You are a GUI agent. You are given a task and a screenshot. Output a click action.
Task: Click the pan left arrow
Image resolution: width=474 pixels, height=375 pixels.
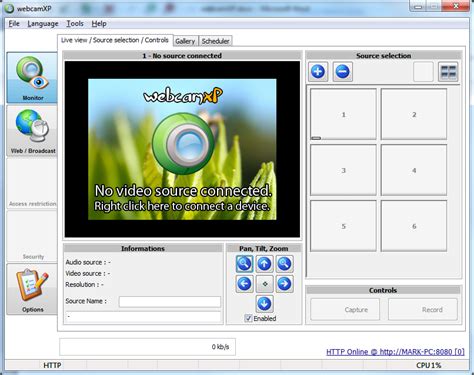point(244,284)
